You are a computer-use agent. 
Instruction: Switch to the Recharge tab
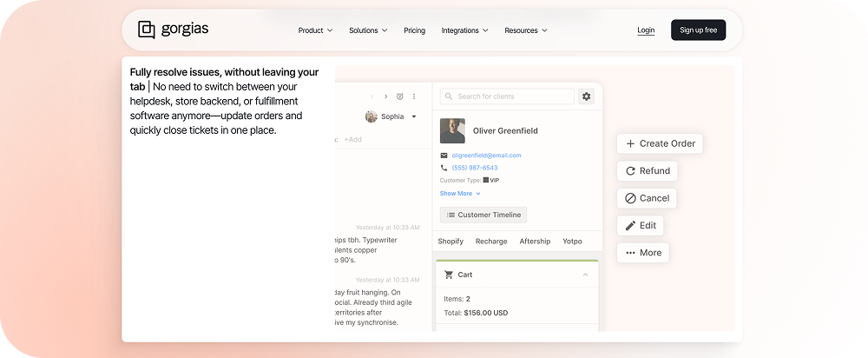(491, 242)
